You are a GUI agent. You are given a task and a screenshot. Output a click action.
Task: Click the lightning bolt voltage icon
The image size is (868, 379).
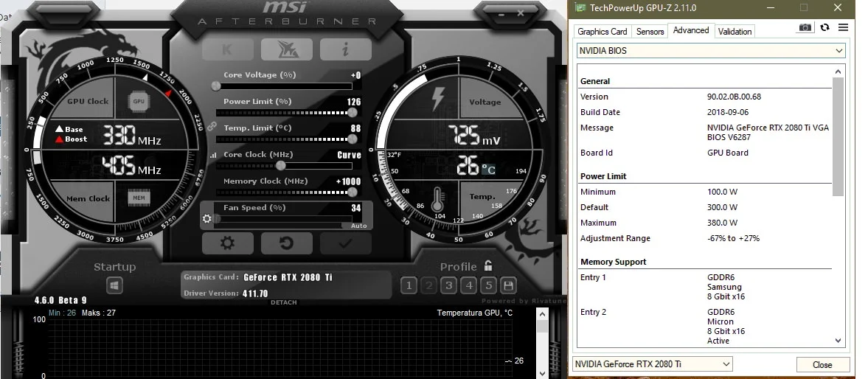coord(437,100)
